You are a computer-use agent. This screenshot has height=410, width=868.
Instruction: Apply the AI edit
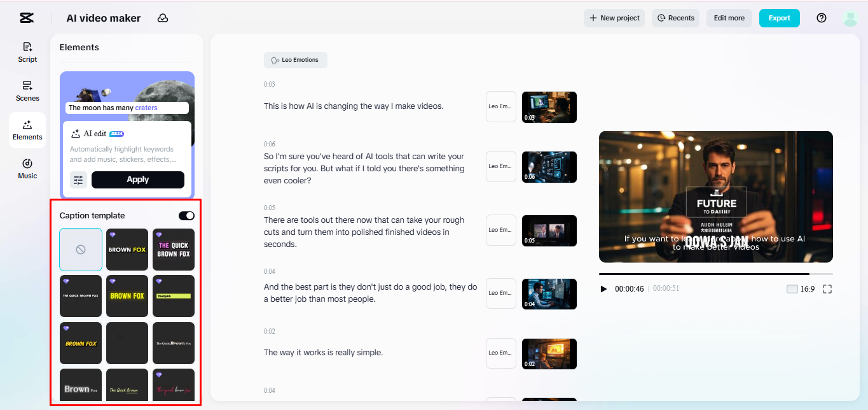point(138,180)
